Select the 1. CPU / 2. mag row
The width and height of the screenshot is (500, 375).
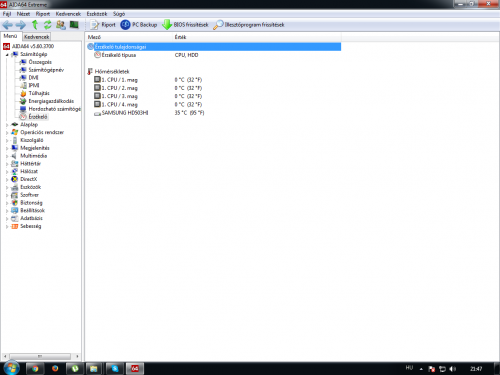pos(214,88)
